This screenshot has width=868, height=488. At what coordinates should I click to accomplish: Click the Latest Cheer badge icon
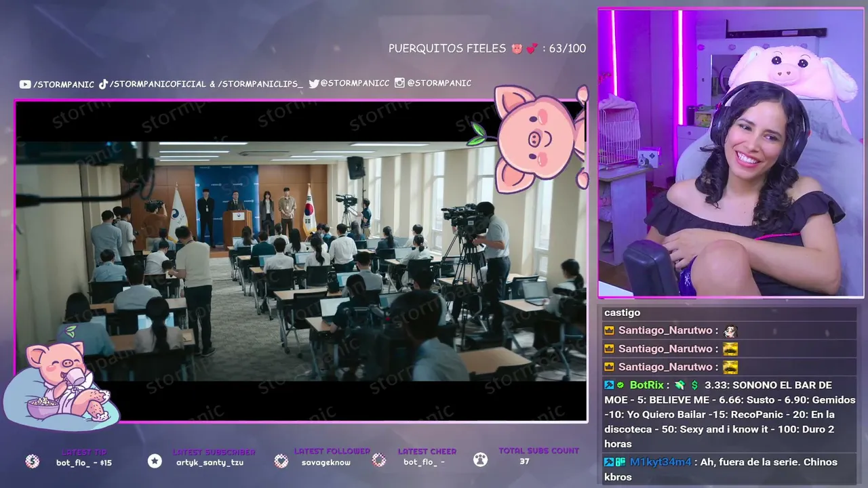click(379, 460)
